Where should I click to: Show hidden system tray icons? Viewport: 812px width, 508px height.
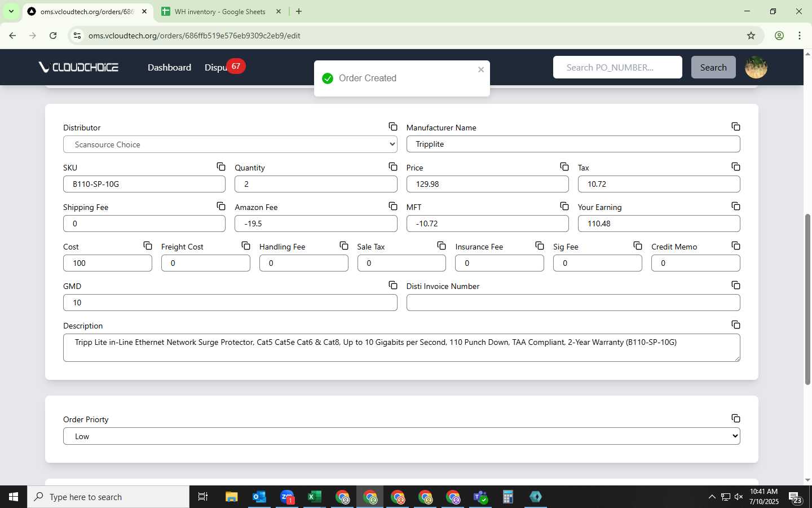click(x=712, y=497)
